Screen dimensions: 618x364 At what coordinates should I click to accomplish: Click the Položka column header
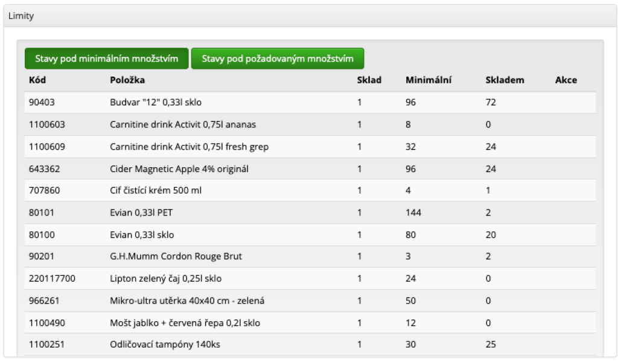point(127,80)
